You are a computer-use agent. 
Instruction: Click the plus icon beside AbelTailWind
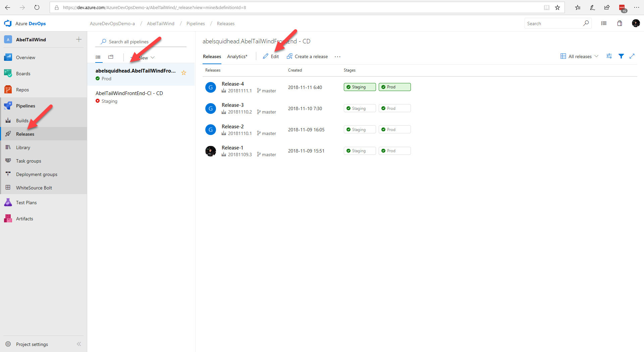coord(79,39)
